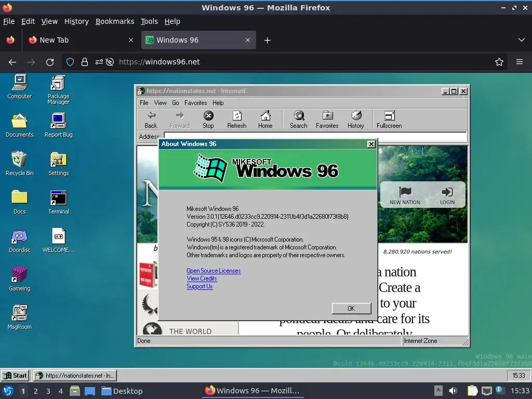Click the Firefox URL windows96.net
Viewport: 532px width, 399px height.
(159, 62)
